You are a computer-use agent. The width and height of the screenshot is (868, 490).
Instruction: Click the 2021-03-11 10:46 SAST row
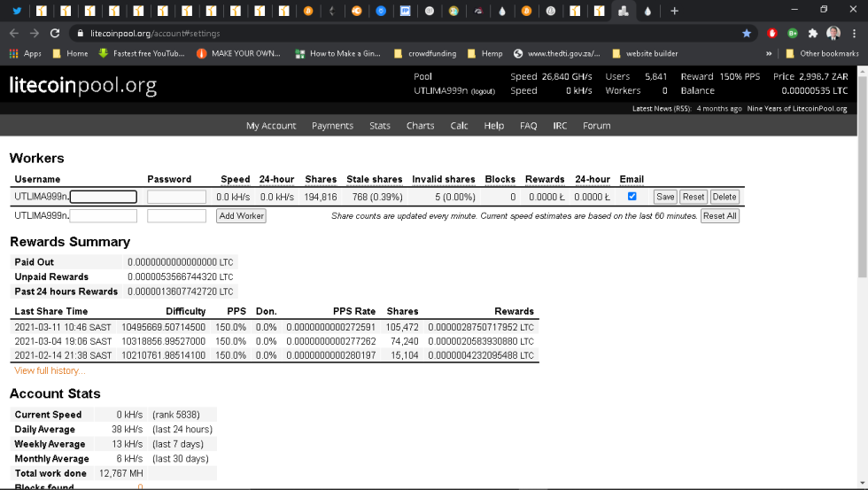[x=275, y=327]
